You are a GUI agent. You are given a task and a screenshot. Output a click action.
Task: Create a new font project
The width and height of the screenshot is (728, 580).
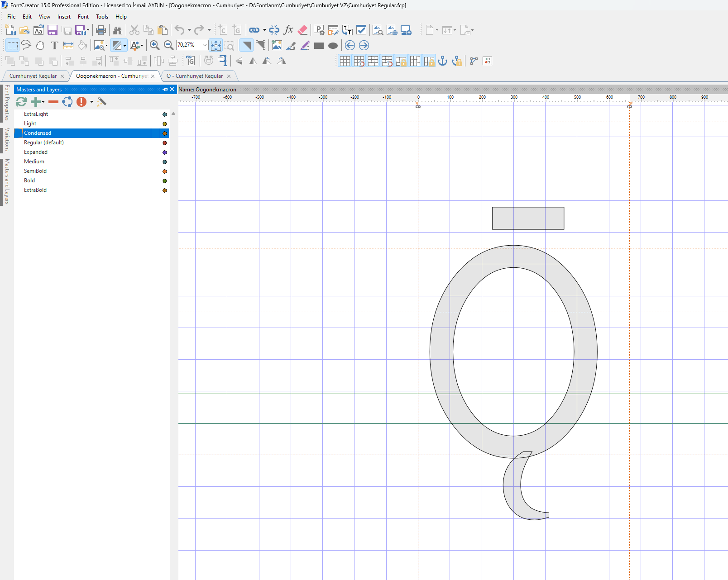point(10,30)
